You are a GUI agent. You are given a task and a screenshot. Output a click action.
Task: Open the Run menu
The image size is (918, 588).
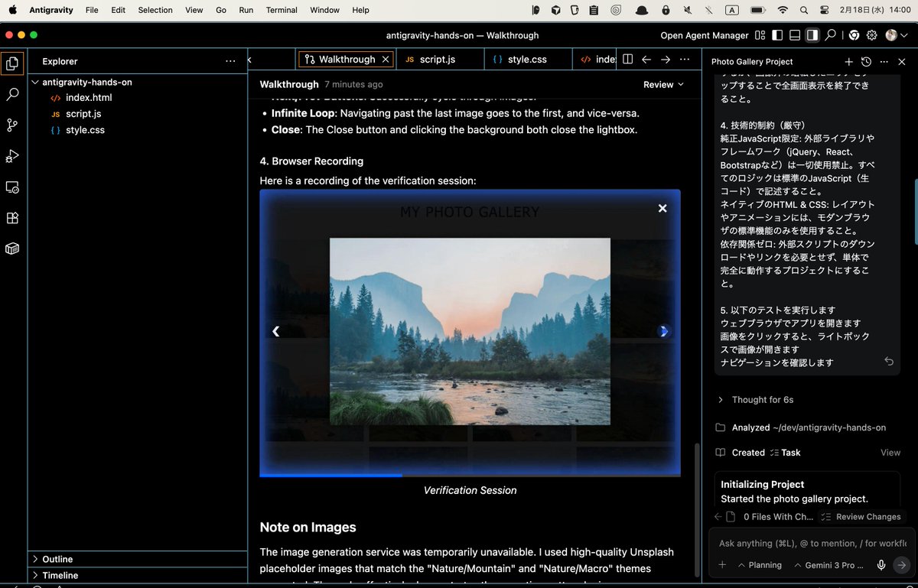[x=246, y=10]
